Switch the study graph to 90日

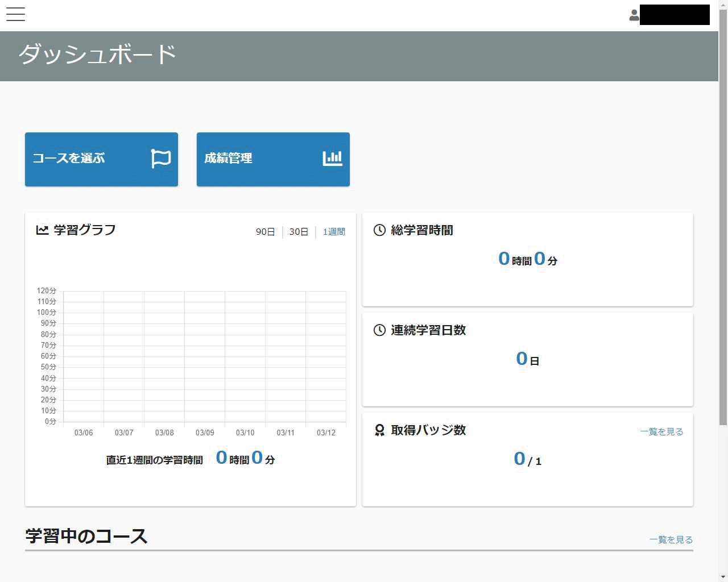coord(265,232)
